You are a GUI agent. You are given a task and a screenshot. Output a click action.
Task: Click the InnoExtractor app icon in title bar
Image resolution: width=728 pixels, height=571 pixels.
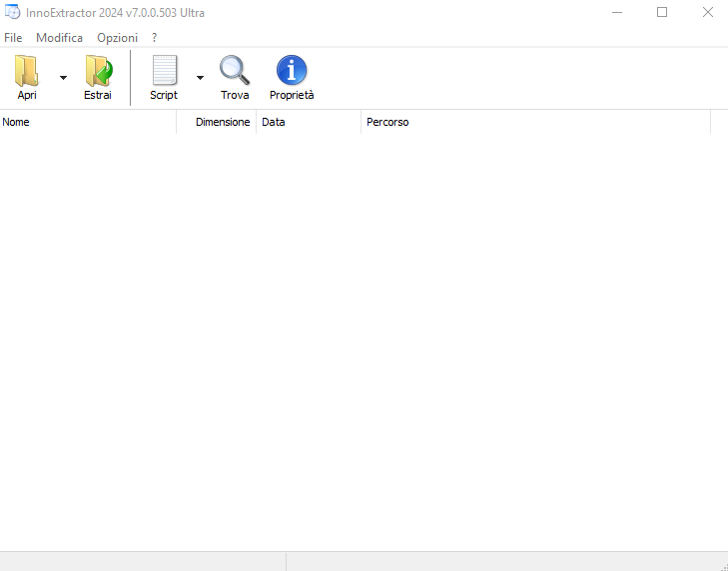pos(13,12)
